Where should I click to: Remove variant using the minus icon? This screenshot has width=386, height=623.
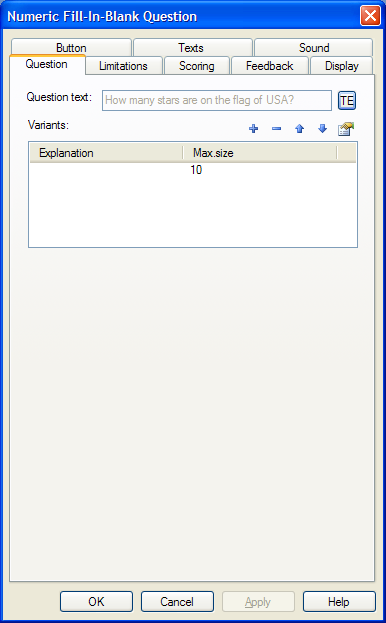[276, 129]
